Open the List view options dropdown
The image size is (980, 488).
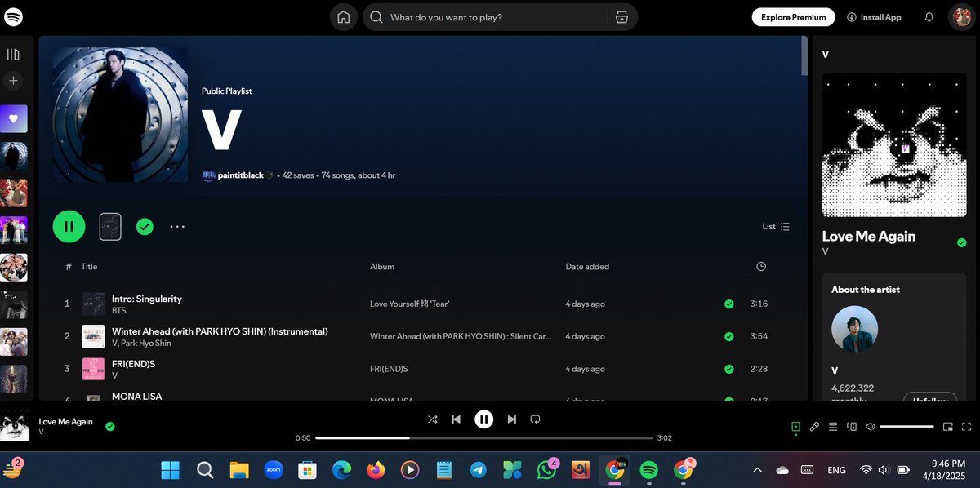pyautogui.click(x=776, y=227)
